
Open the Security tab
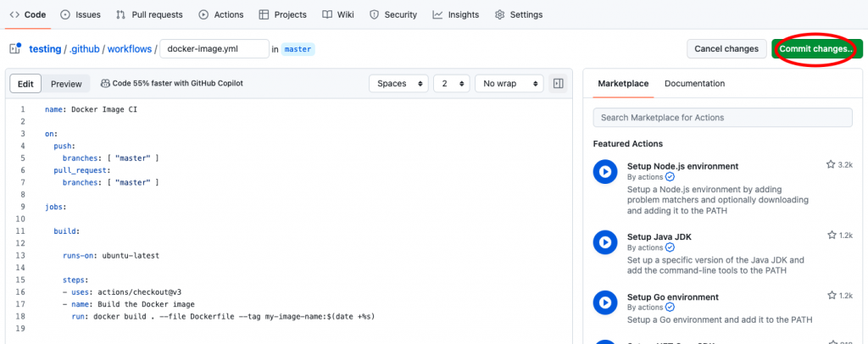393,15
